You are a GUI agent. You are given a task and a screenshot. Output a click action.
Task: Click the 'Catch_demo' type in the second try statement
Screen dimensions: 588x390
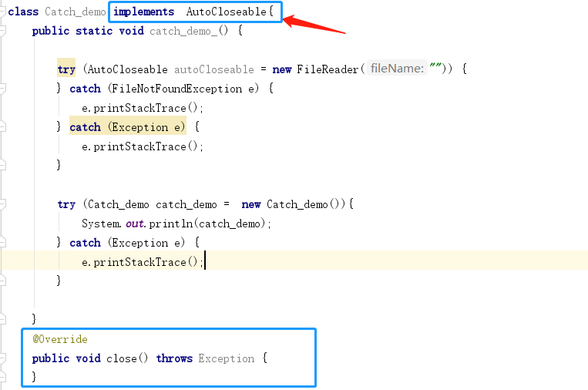pyautogui.click(x=119, y=204)
